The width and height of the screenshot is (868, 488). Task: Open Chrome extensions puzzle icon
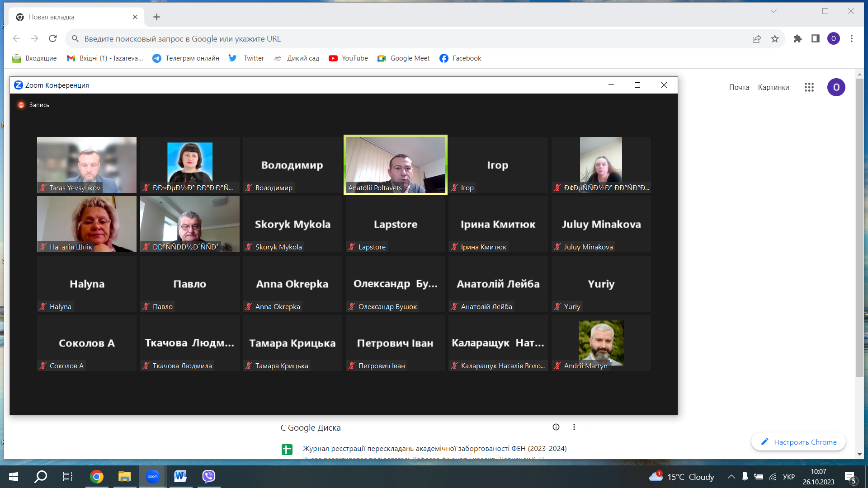point(797,39)
